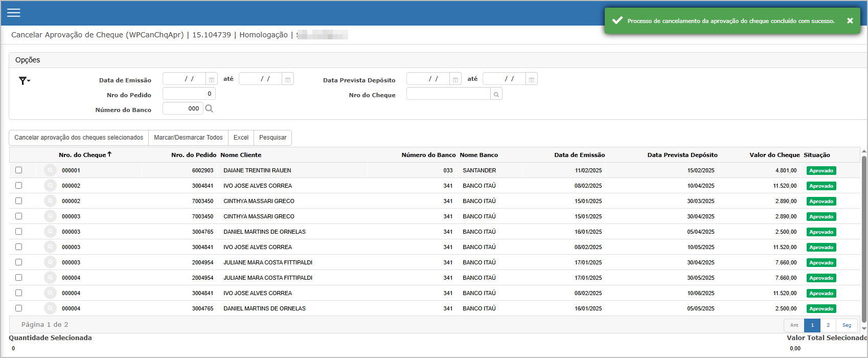
Task: Select checkbox for cheque 000002 Ivo Jose Alves Correa
Action: click(x=19, y=186)
